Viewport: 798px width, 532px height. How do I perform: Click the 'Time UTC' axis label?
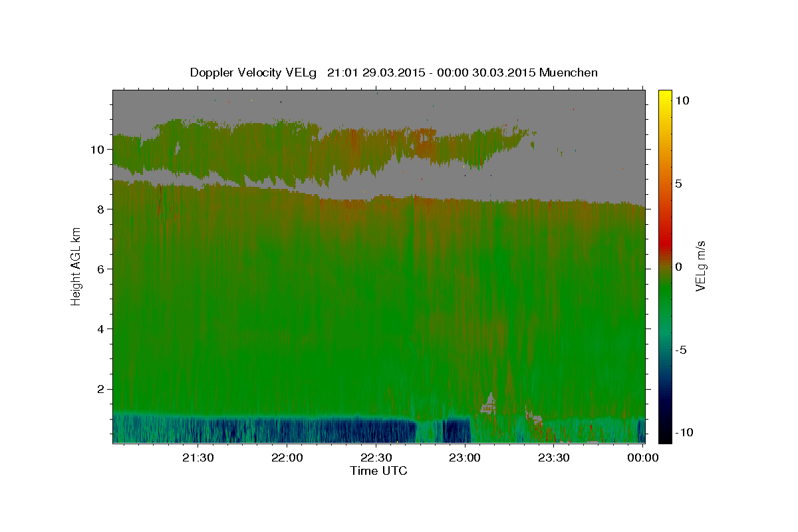click(x=378, y=471)
